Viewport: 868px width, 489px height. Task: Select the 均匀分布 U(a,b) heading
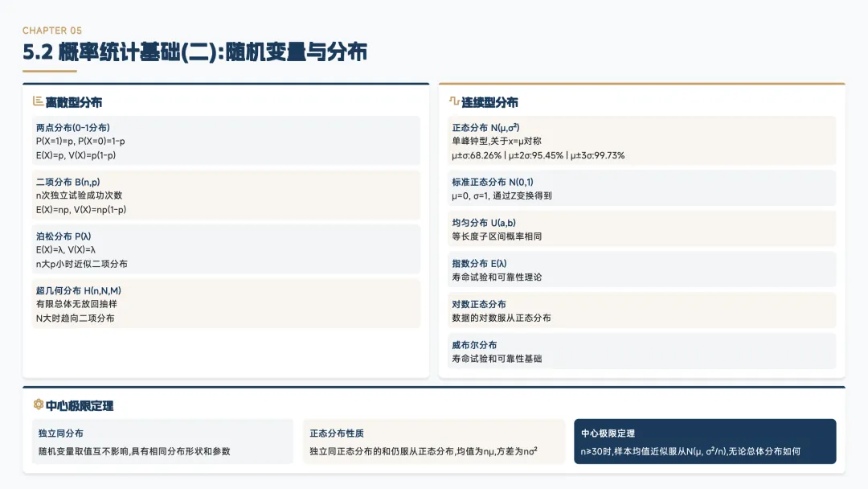pos(484,223)
